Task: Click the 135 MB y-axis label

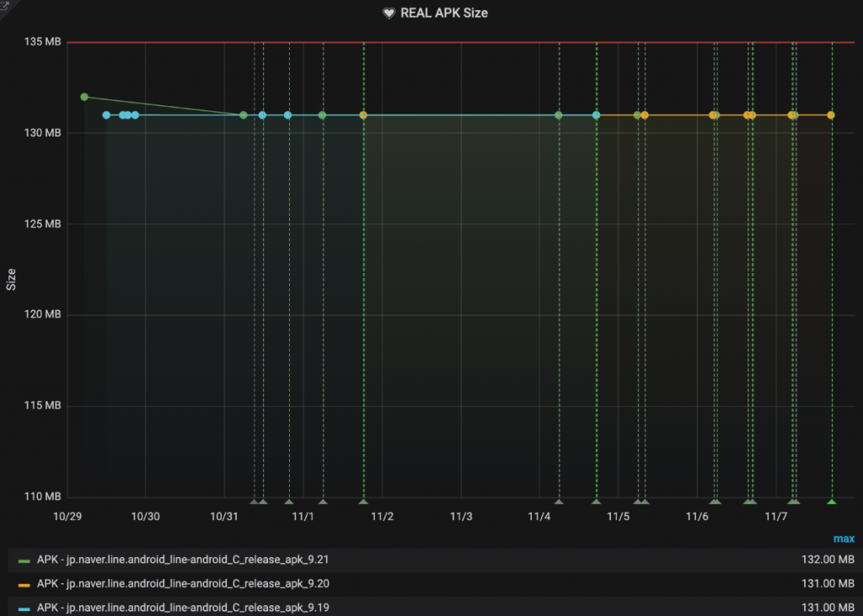Action: click(42, 42)
